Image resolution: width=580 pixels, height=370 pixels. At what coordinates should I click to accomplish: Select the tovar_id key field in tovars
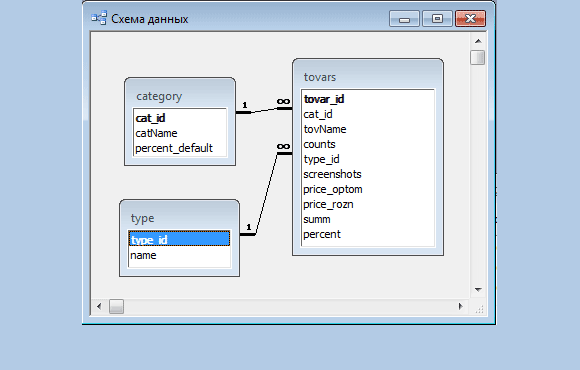point(368,99)
